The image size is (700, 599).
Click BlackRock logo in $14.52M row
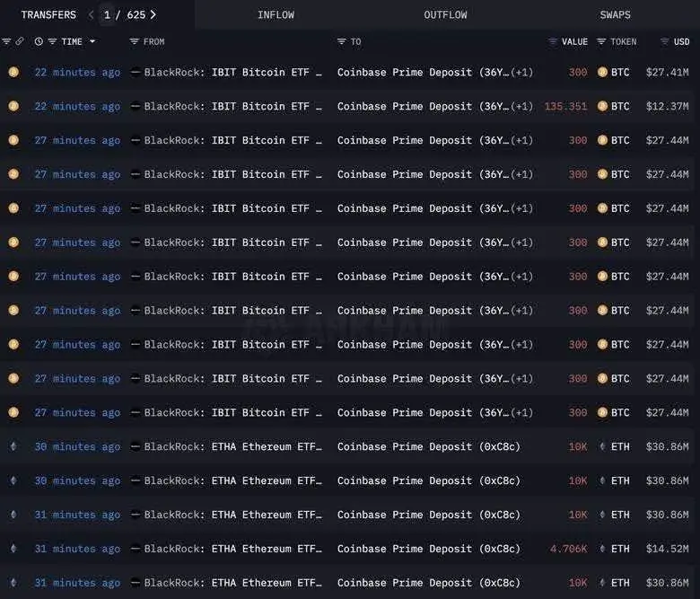point(136,549)
